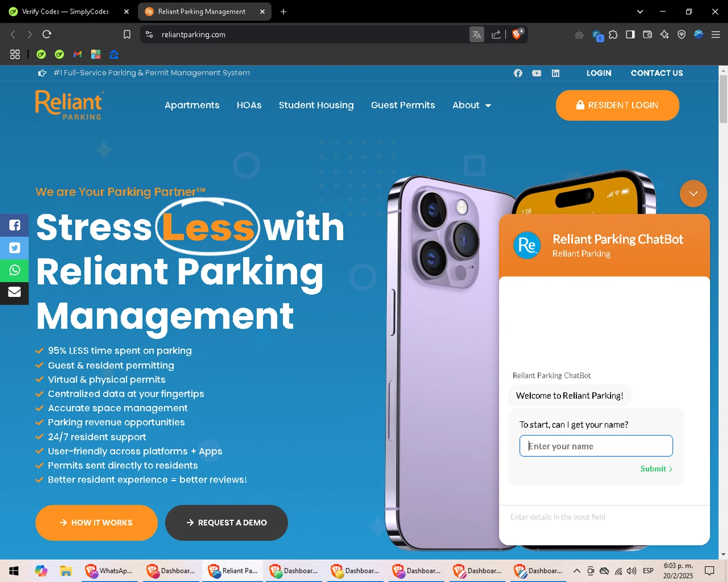Show hidden system tray icons
728x582 pixels.
coord(577,571)
